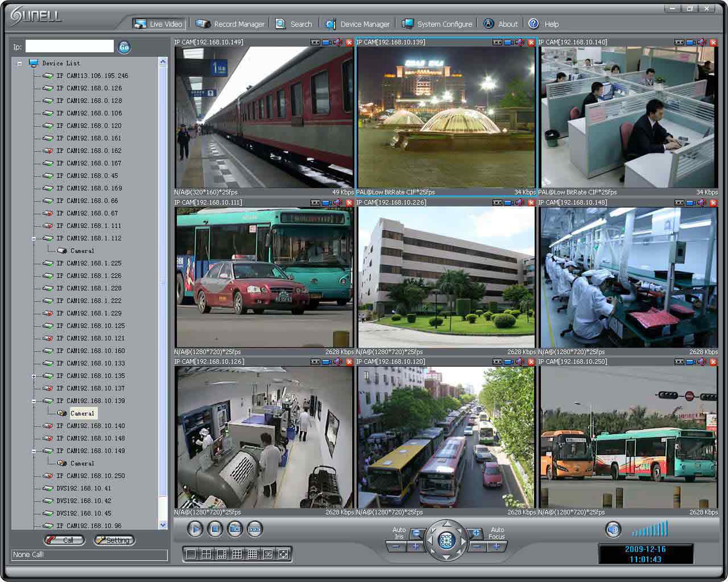Toggle the main speaker mute button

(613, 530)
